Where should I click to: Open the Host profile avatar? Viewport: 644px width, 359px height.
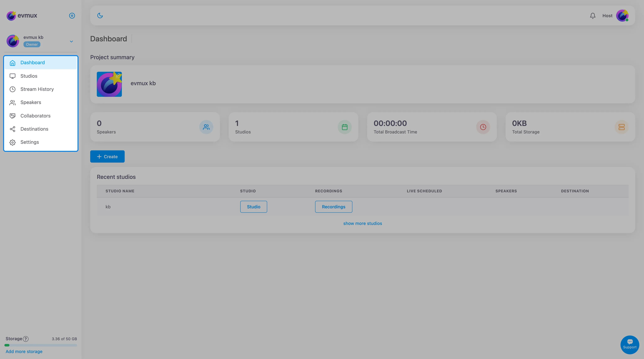[x=622, y=16]
